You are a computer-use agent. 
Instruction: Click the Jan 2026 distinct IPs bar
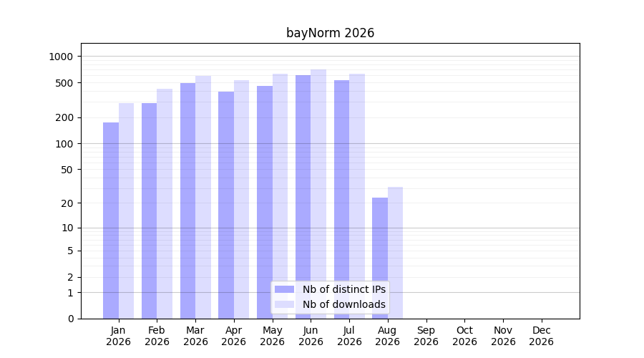click(x=111, y=221)
